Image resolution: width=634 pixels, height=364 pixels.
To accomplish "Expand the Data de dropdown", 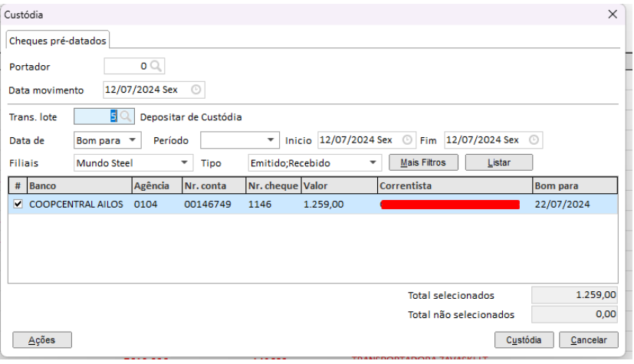I will click(132, 140).
